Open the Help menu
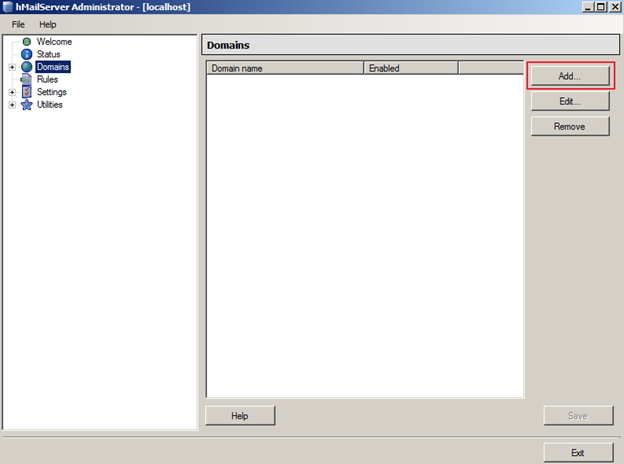The width and height of the screenshot is (624, 464). tap(47, 24)
